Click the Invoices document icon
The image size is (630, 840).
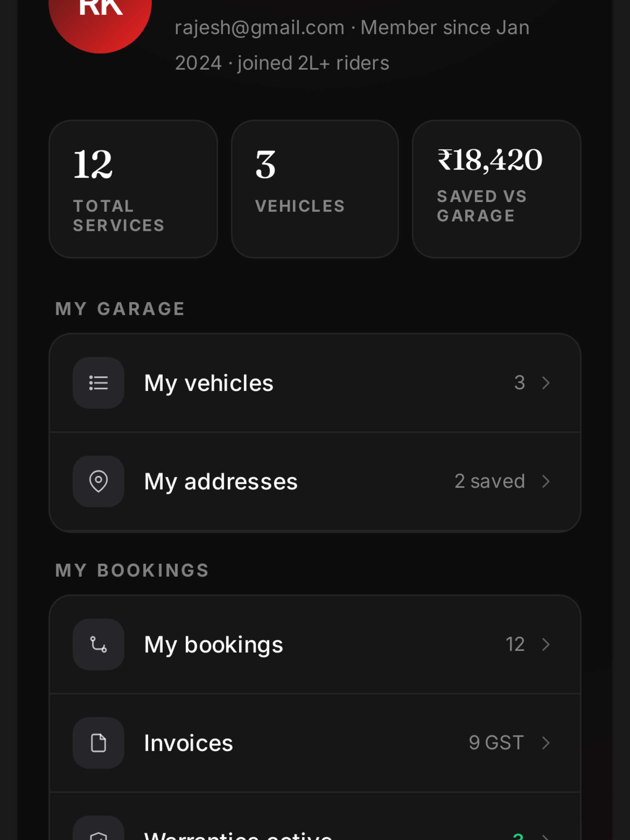click(x=98, y=743)
